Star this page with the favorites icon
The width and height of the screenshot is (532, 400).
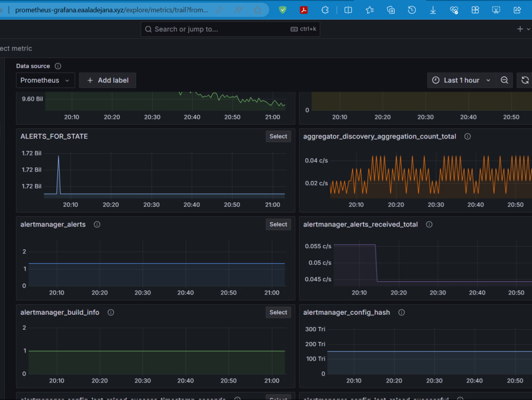click(257, 10)
